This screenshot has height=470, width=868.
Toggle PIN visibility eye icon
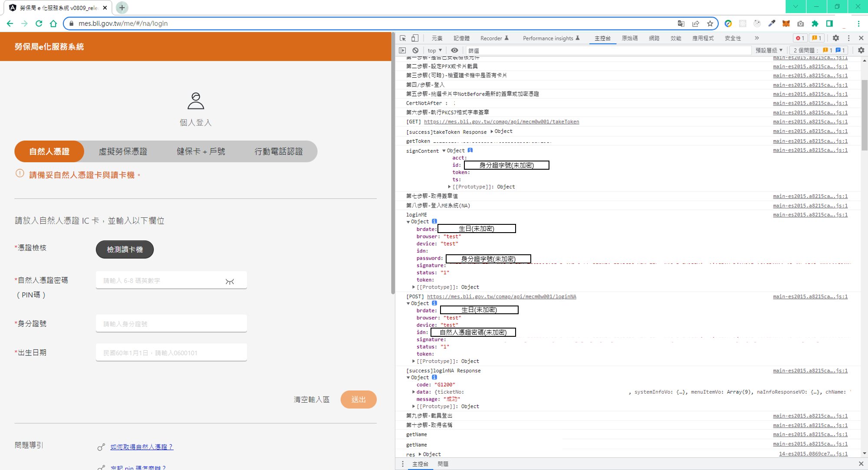point(230,281)
